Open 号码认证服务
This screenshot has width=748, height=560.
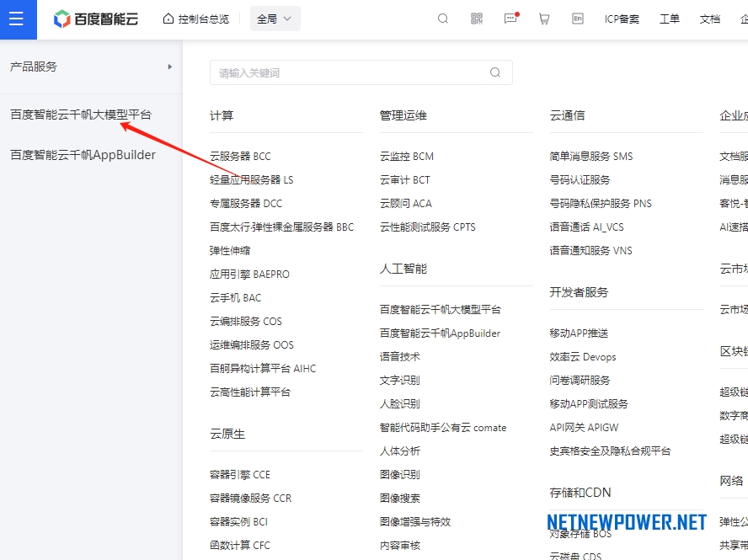(580, 180)
